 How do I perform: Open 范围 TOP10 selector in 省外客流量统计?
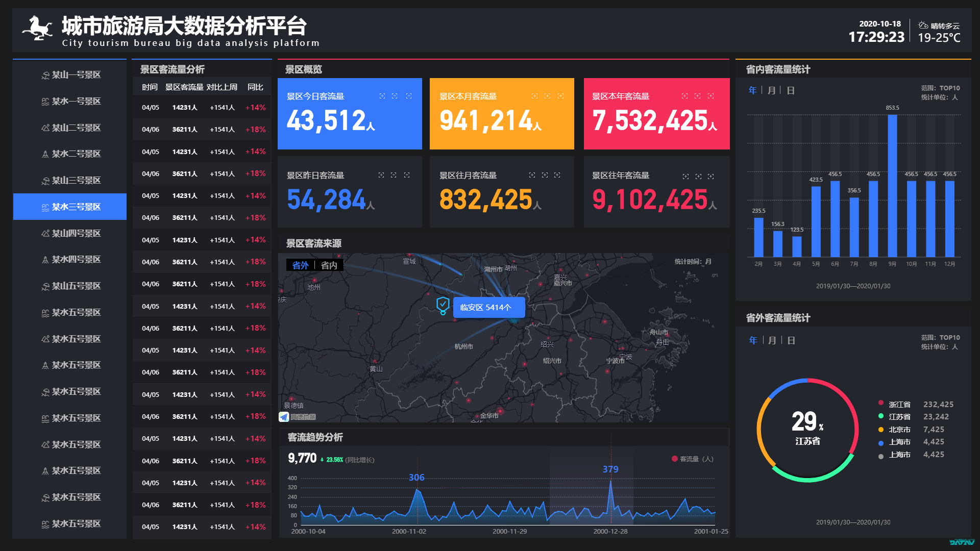pyautogui.click(x=940, y=337)
